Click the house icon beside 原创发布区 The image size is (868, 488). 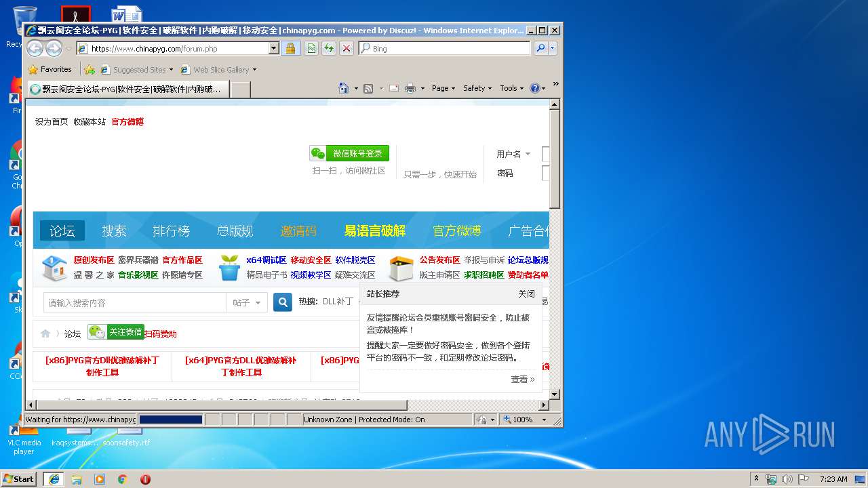pos(54,268)
